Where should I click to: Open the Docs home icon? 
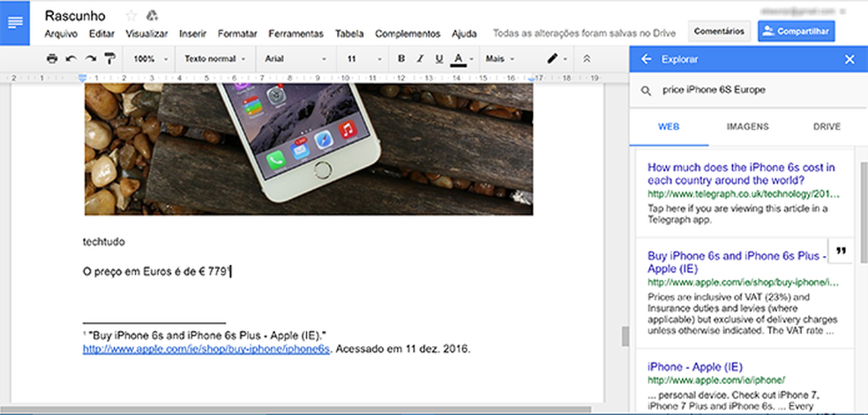click(x=15, y=23)
